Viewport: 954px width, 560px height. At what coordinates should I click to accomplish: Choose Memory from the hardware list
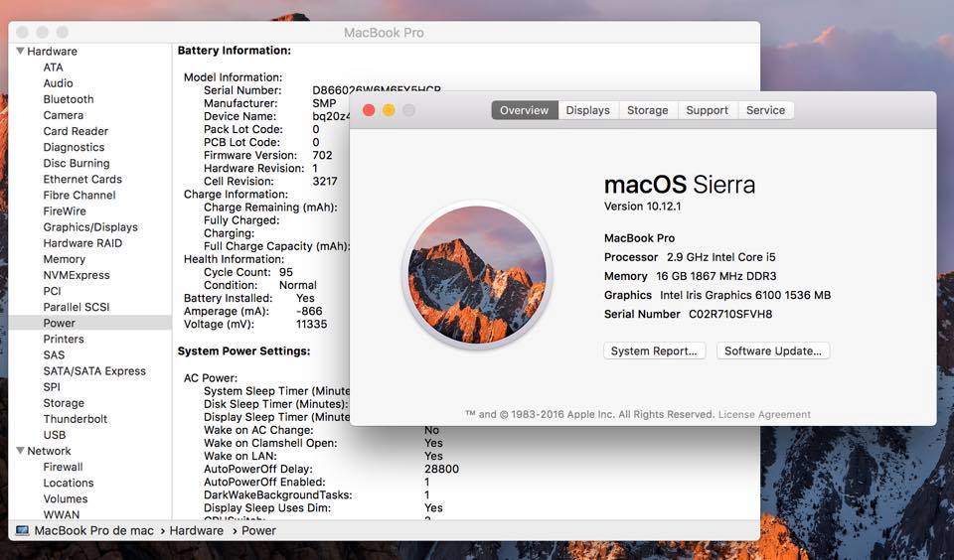[x=64, y=259]
